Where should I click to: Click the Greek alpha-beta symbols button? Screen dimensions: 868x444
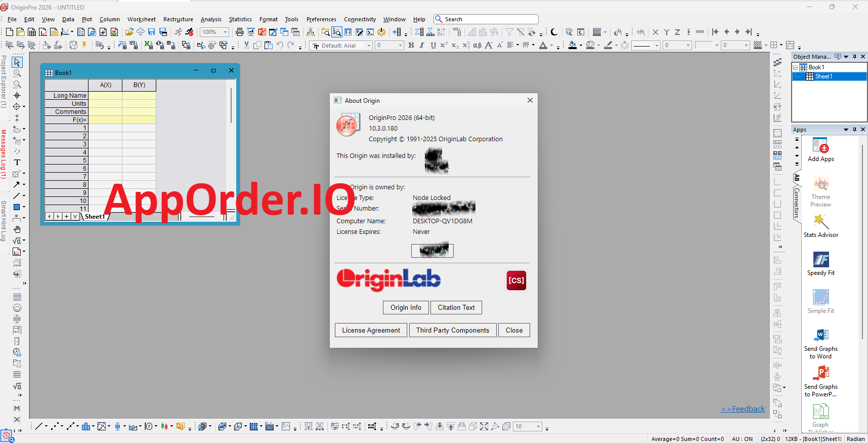(x=477, y=45)
